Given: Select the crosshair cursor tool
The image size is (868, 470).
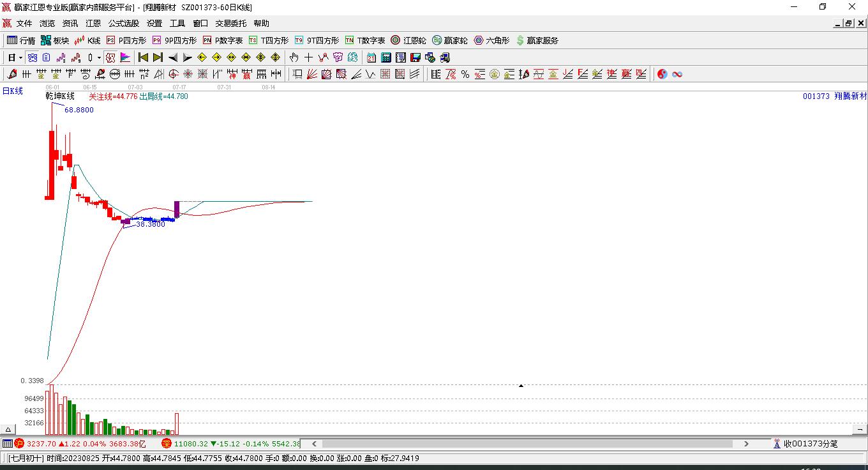Looking at the screenshot, I should click(309, 57).
